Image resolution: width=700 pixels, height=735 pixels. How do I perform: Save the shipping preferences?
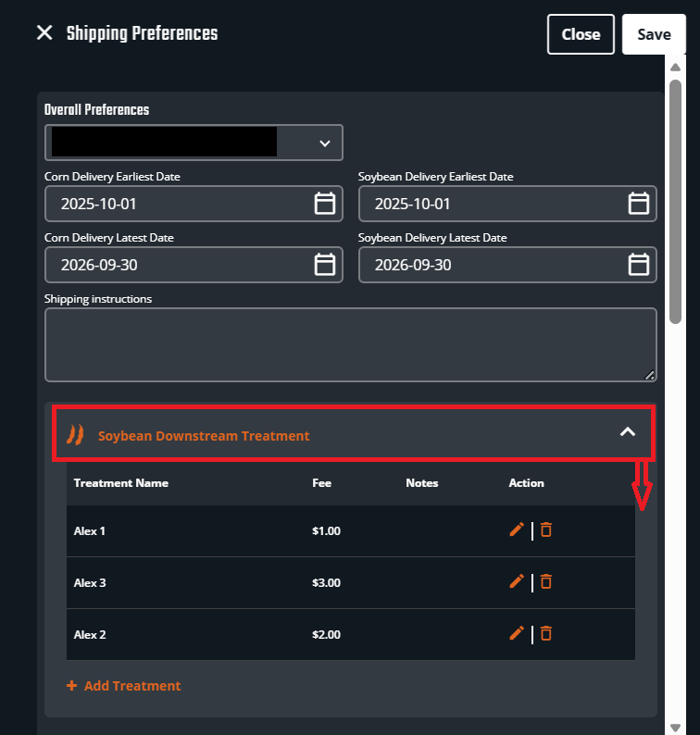pyautogui.click(x=654, y=34)
